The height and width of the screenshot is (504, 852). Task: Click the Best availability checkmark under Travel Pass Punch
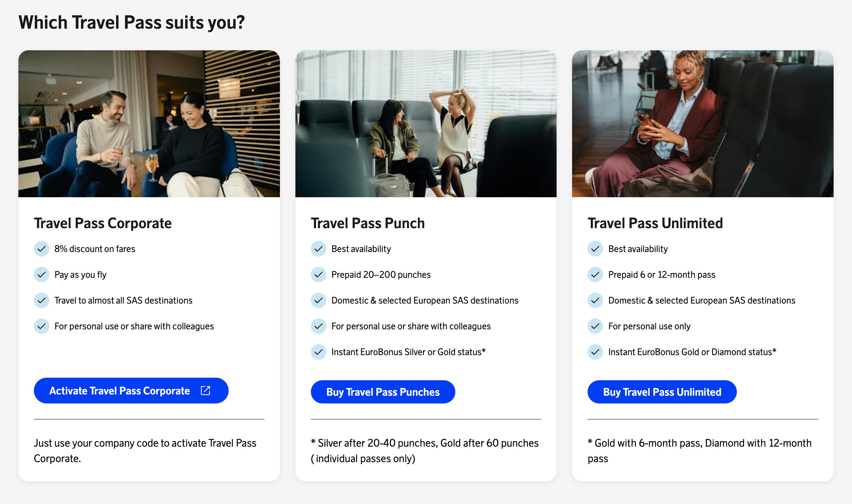(318, 249)
